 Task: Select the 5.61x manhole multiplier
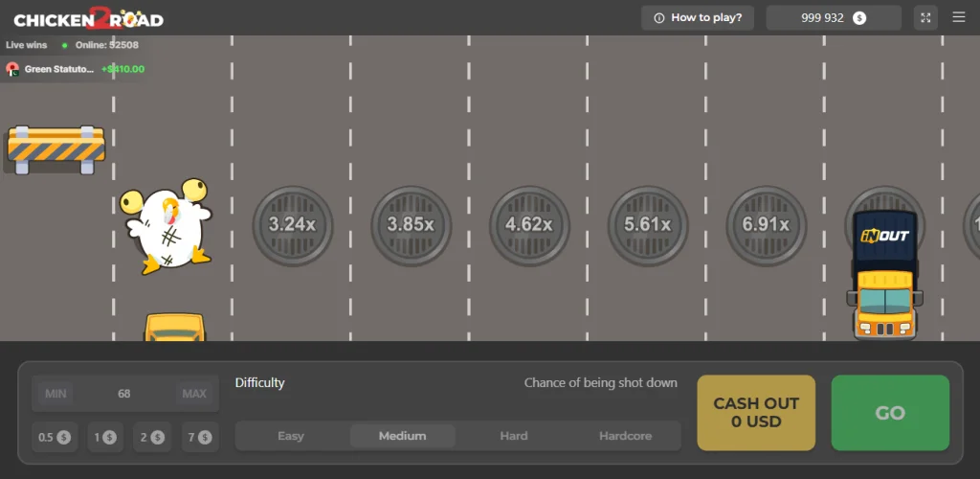(648, 225)
